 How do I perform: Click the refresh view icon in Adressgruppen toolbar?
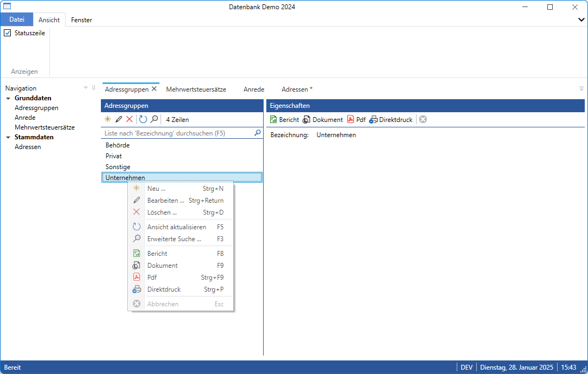point(143,119)
